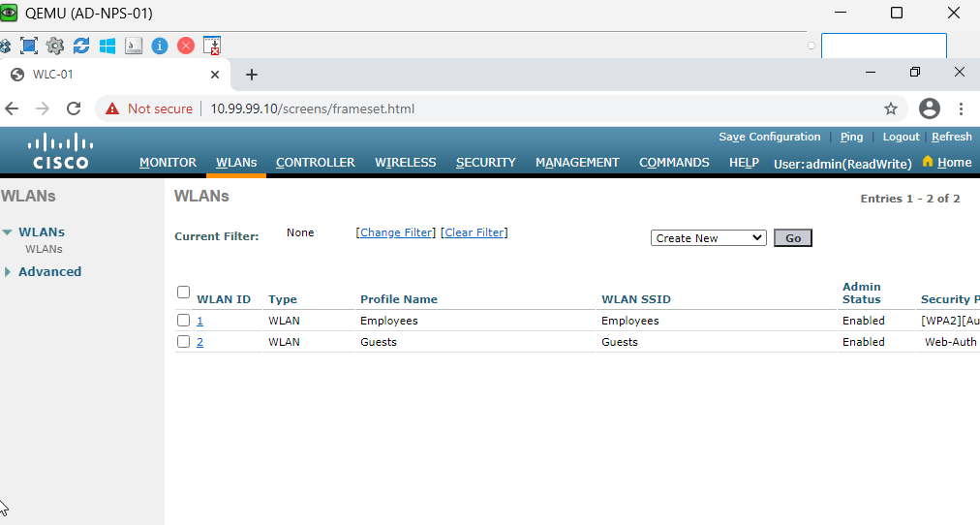The width and height of the screenshot is (980, 525).
Task: Bookmark this page with the star
Action: (891, 108)
